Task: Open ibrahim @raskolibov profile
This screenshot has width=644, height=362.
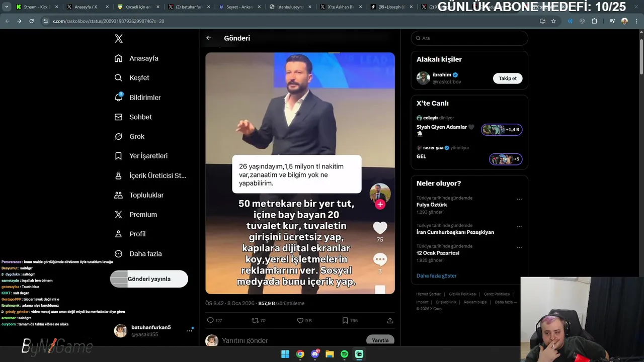Action: point(447,78)
